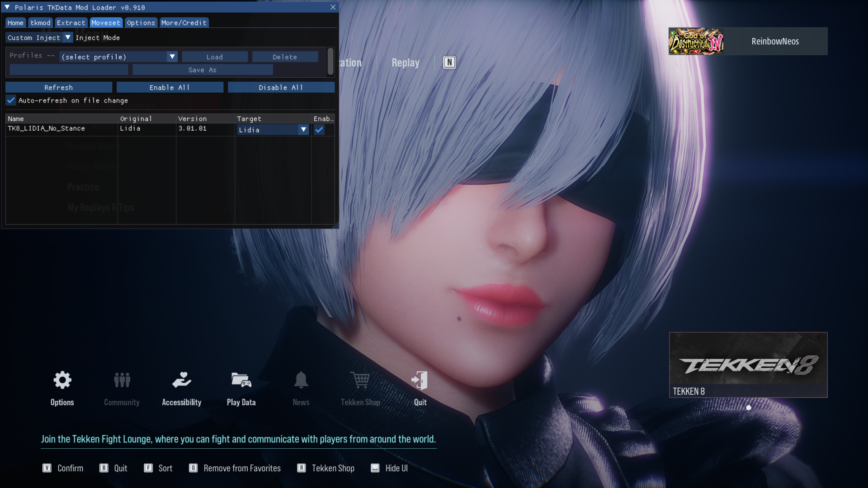
Task: Click the profile name input field
Action: pos(69,70)
